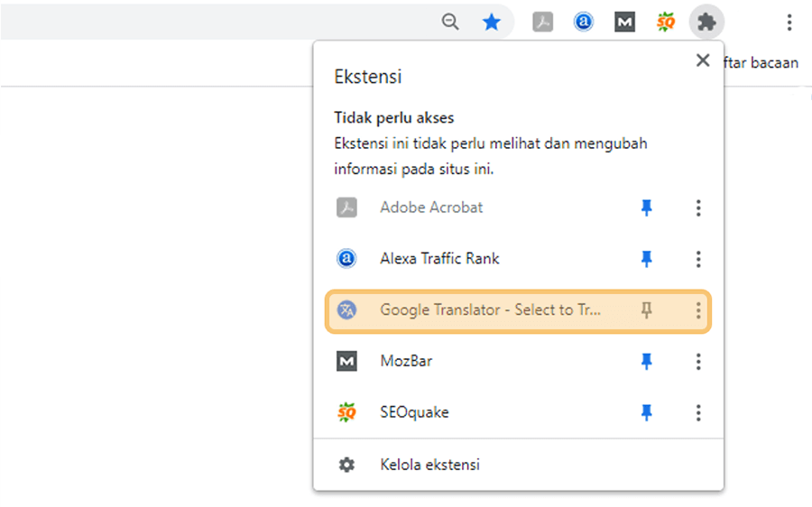The height and width of the screenshot is (507, 812).
Task: Open the SEOquake toolbar extension icon
Action: click(x=666, y=22)
